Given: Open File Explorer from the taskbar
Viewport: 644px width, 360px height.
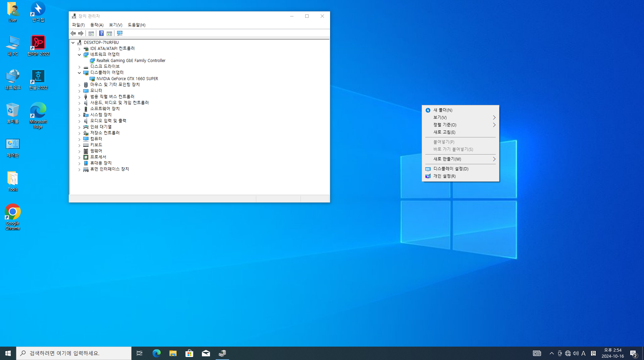Looking at the screenshot, I should 173,353.
